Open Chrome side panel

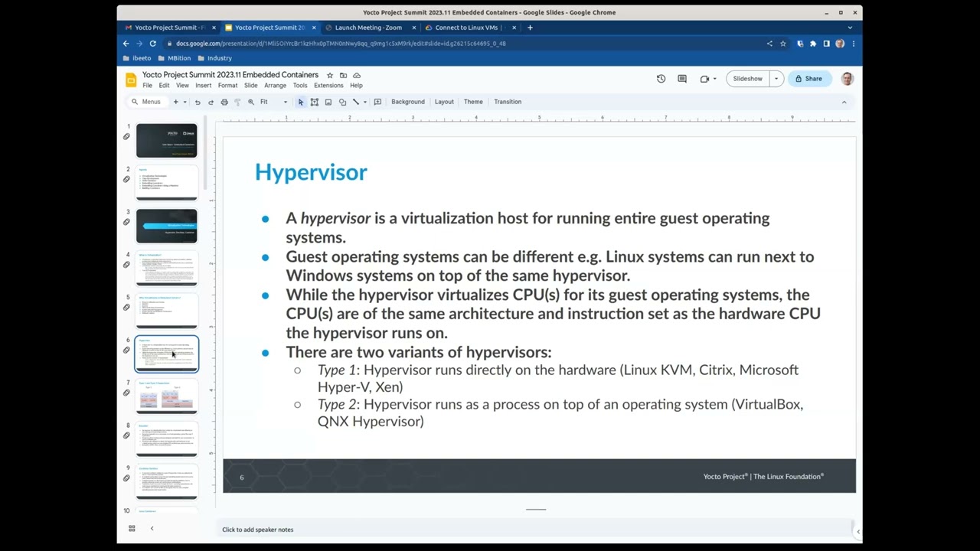(826, 44)
